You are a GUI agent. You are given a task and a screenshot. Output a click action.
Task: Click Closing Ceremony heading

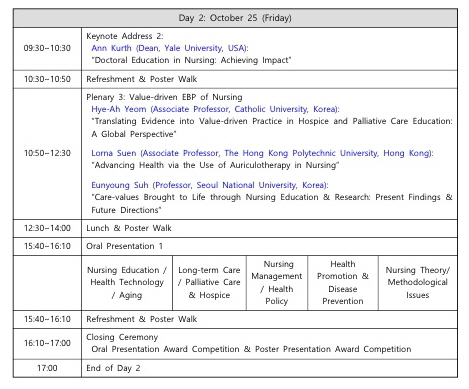coord(122,337)
